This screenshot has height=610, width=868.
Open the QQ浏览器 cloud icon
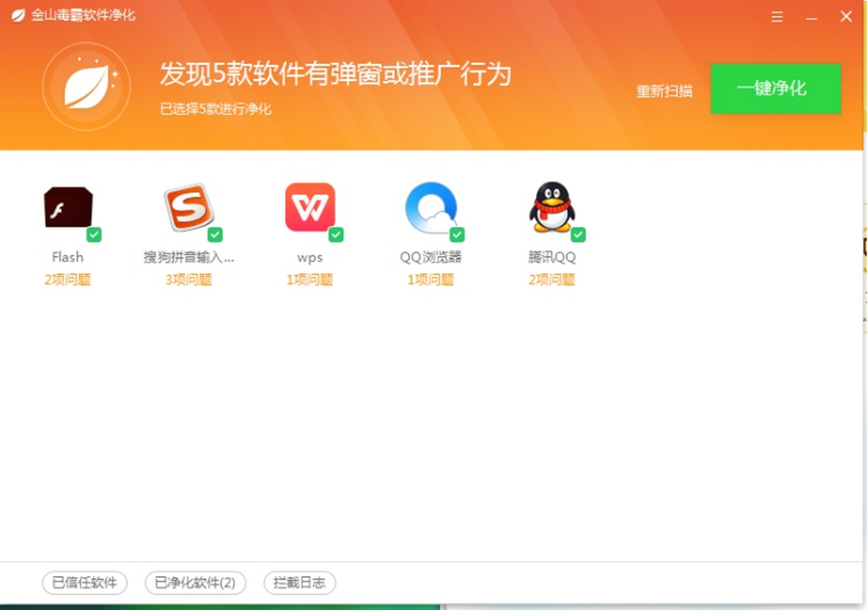tap(431, 207)
